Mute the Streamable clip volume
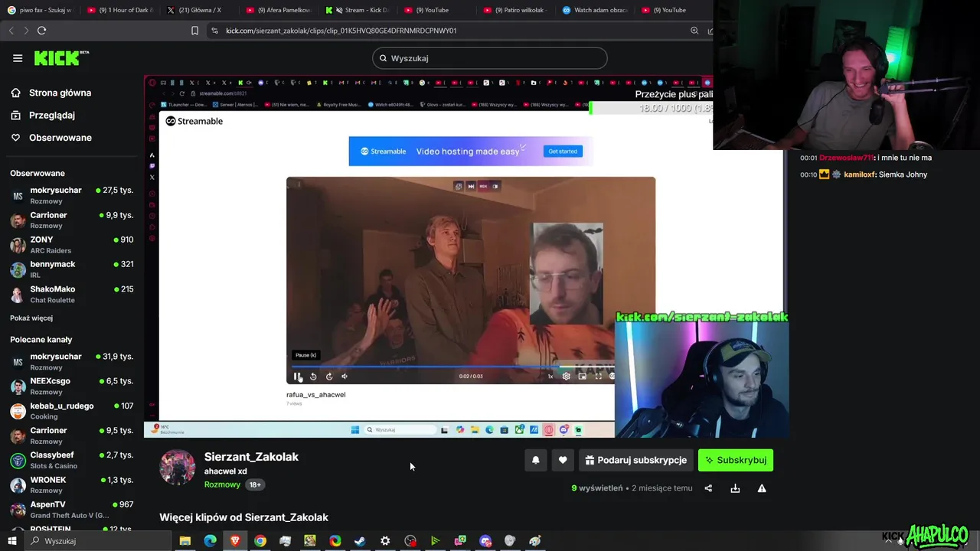 pyautogui.click(x=345, y=376)
